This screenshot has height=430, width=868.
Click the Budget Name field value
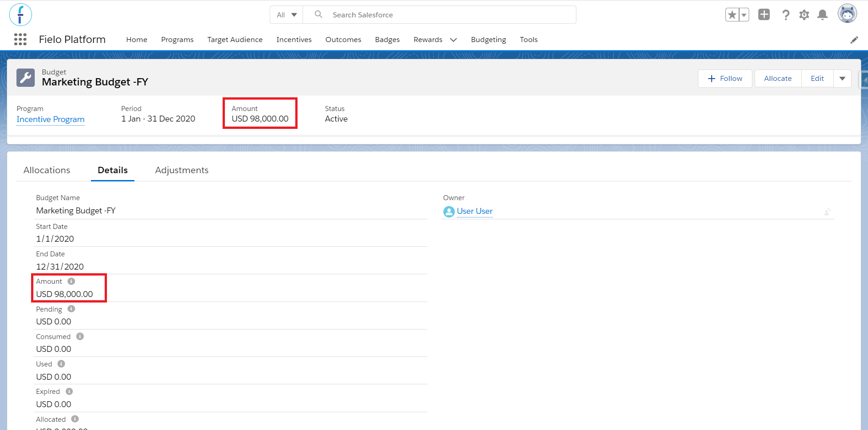pyautogui.click(x=76, y=211)
